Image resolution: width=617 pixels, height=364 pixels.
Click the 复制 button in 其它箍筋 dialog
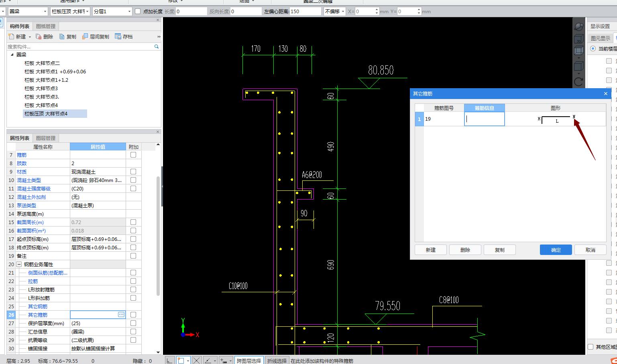click(x=500, y=250)
